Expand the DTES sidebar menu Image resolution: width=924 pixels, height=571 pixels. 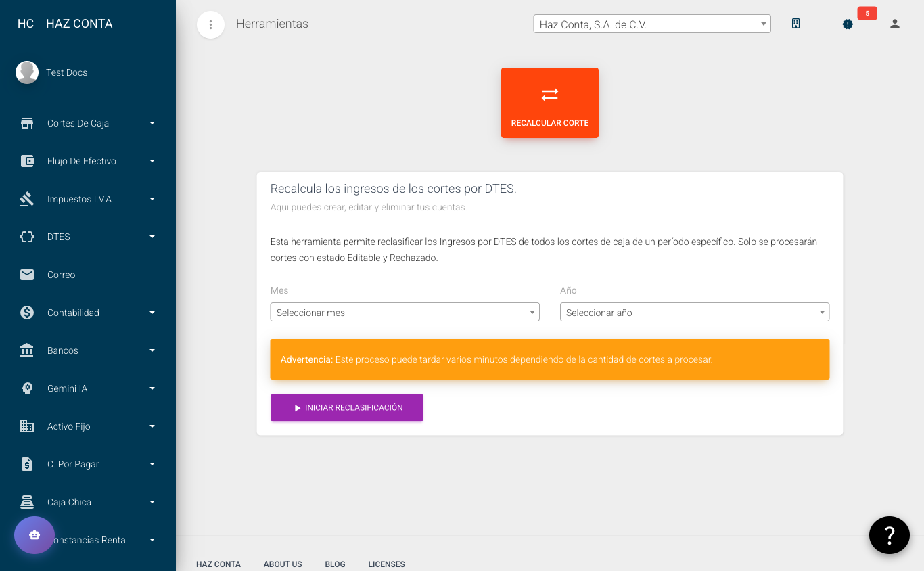coord(88,237)
